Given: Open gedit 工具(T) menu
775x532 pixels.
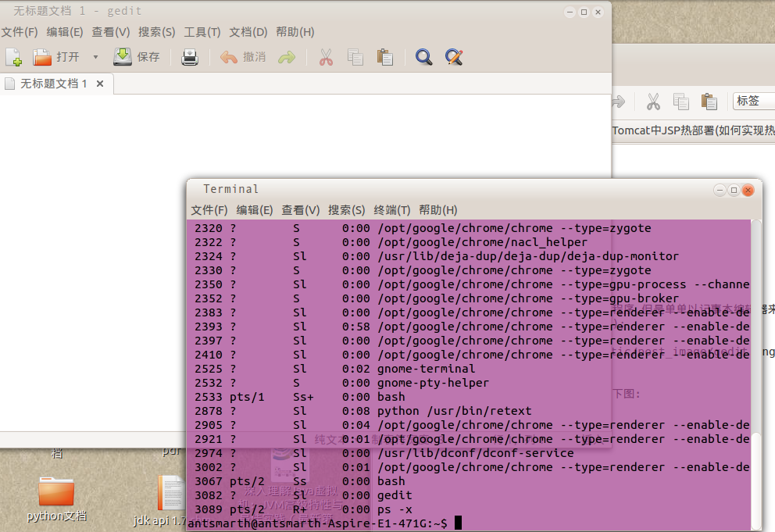Looking at the screenshot, I should (x=202, y=32).
